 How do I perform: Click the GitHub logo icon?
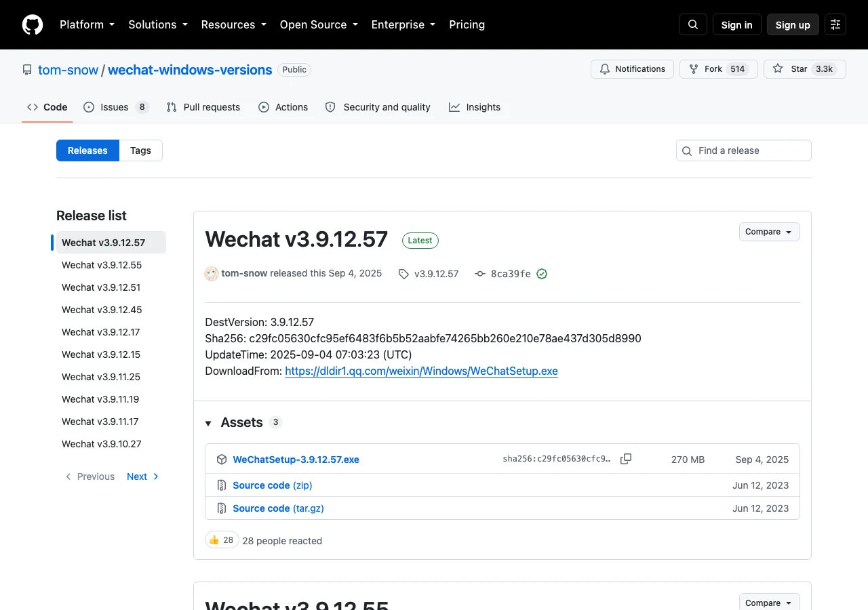pyautogui.click(x=33, y=24)
